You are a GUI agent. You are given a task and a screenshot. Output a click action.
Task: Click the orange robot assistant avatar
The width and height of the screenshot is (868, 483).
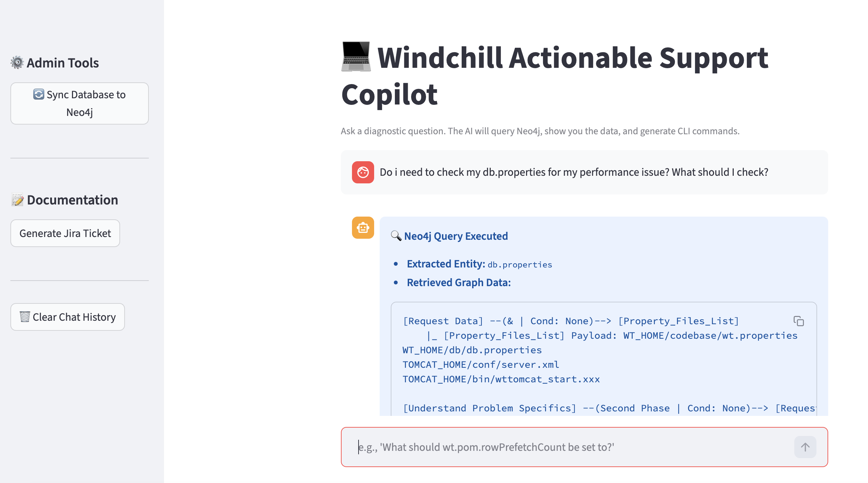pos(363,228)
